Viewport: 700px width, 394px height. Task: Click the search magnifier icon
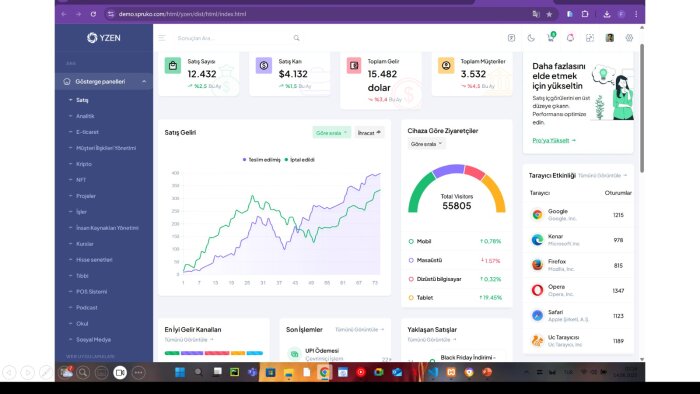click(296, 38)
